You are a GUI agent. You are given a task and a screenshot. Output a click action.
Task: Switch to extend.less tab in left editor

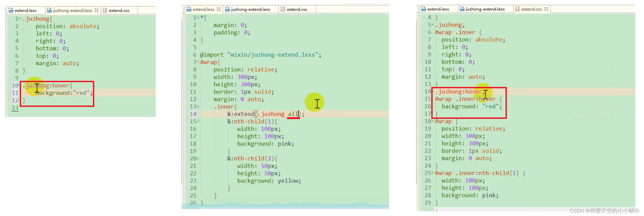pos(26,11)
